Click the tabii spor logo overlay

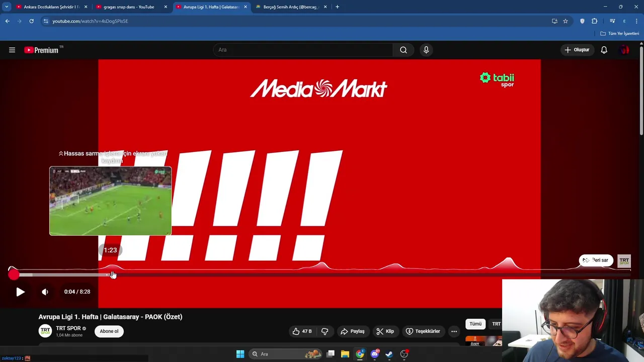coord(497,79)
